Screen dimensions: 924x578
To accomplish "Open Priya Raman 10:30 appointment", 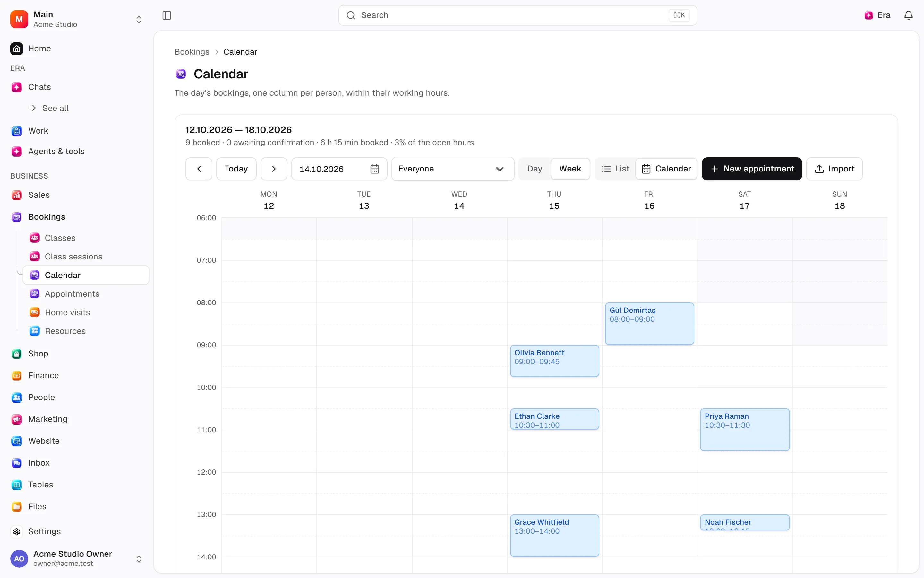I will coord(745,429).
